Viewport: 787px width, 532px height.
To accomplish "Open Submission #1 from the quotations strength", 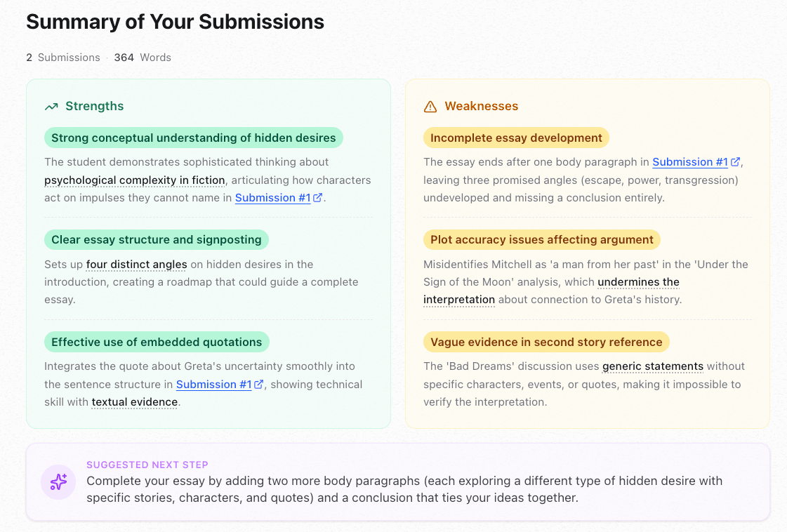I will pos(213,384).
